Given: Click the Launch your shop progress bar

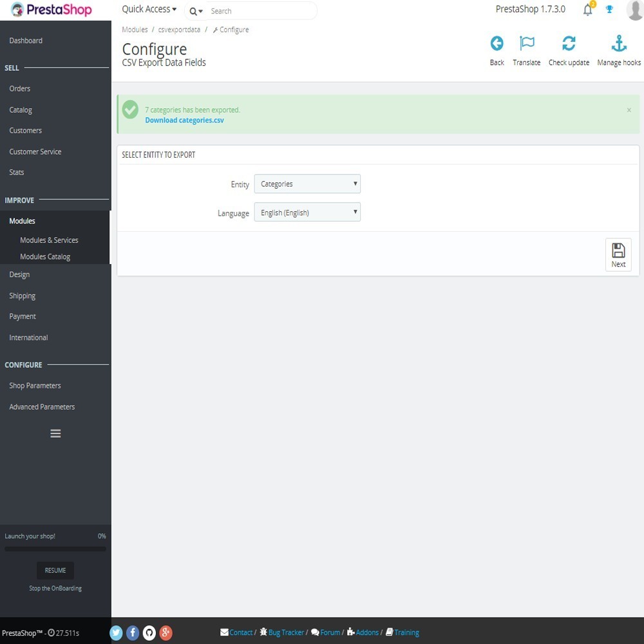Looking at the screenshot, I should [x=55, y=549].
